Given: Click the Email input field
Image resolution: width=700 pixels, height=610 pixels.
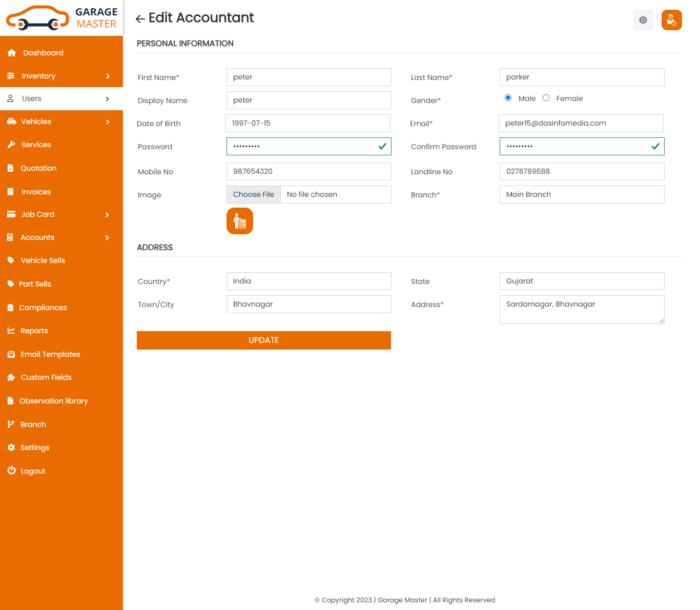Looking at the screenshot, I should (581, 124).
